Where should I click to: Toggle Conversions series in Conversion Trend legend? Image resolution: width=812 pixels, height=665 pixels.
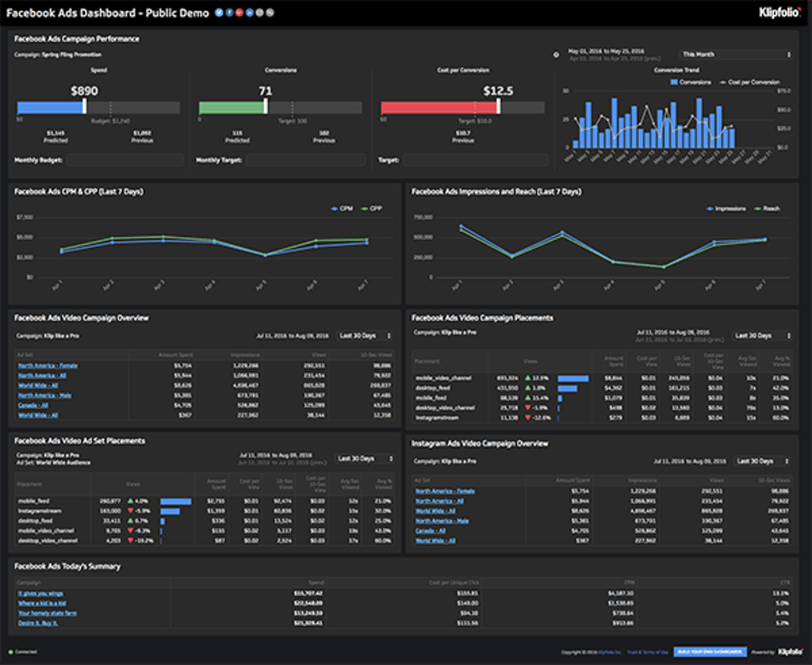691,82
